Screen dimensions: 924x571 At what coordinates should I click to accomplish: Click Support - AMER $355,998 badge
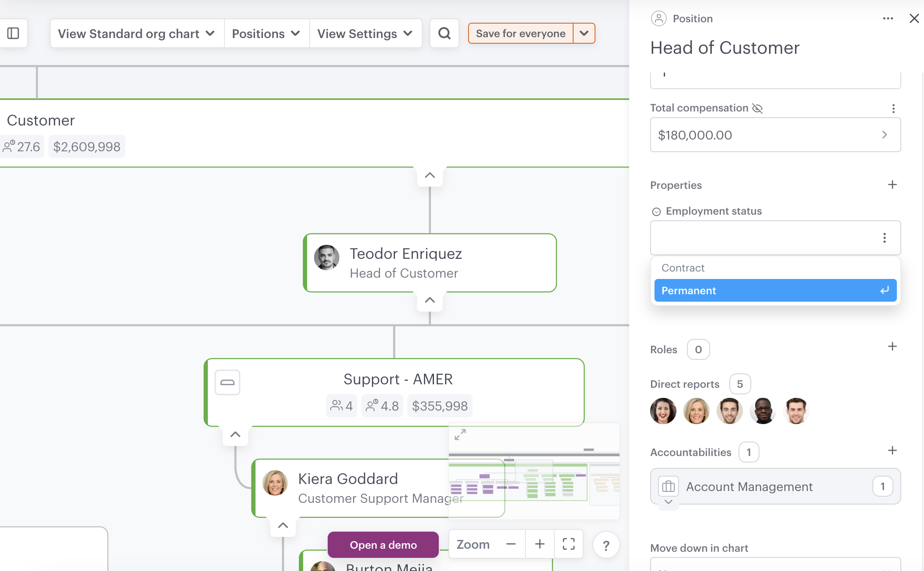click(440, 406)
